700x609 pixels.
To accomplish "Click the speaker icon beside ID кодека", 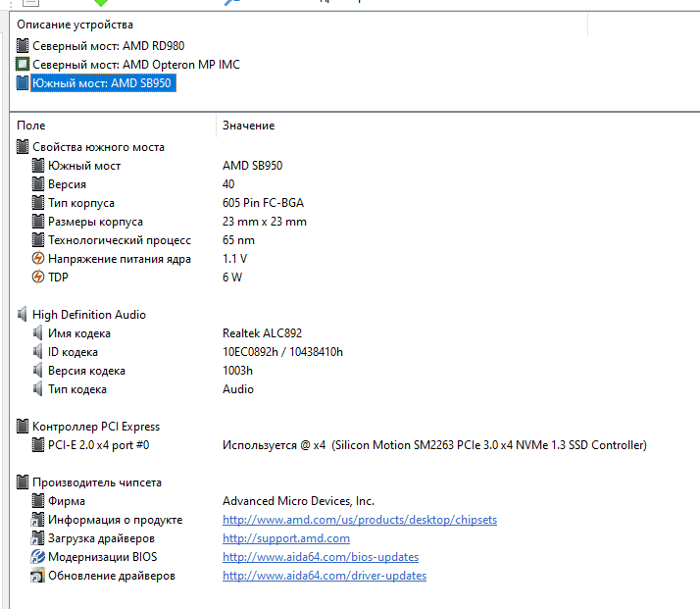I will click(x=38, y=352).
